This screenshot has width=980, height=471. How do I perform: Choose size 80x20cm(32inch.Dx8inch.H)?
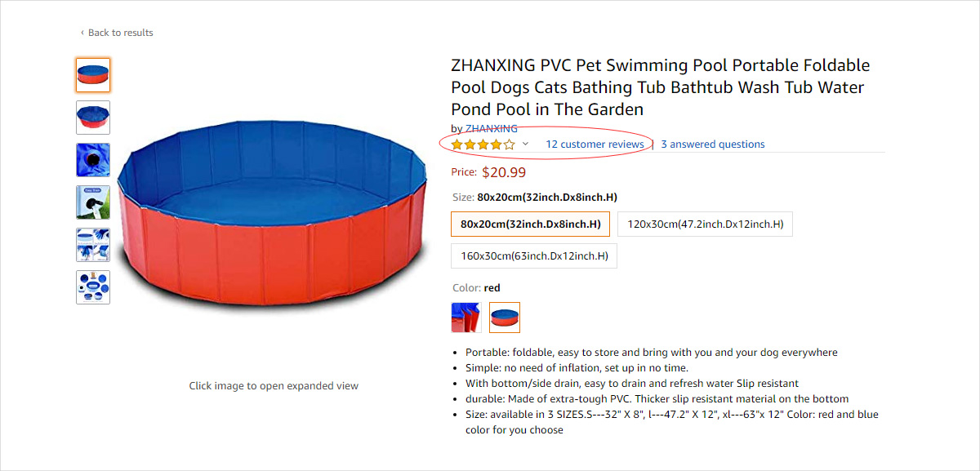(531, 224)
